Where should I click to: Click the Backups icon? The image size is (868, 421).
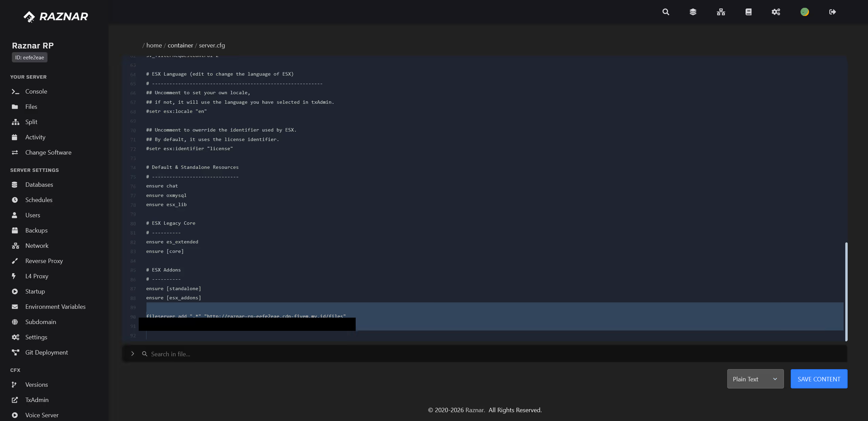click(15, 230)
